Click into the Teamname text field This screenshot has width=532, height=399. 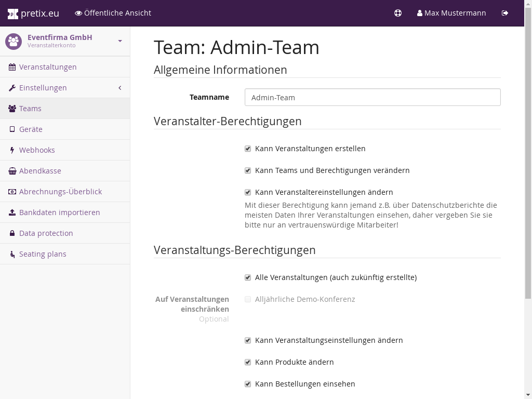(x=373, y=97)
